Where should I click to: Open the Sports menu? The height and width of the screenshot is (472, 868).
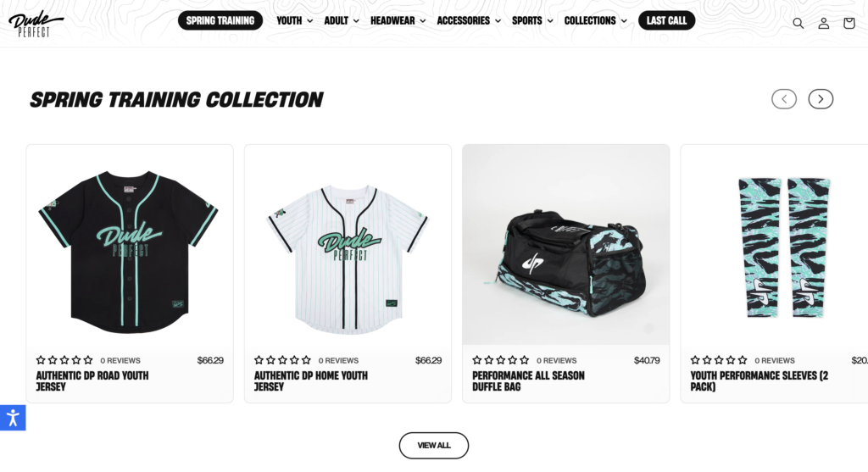[532, 20]
